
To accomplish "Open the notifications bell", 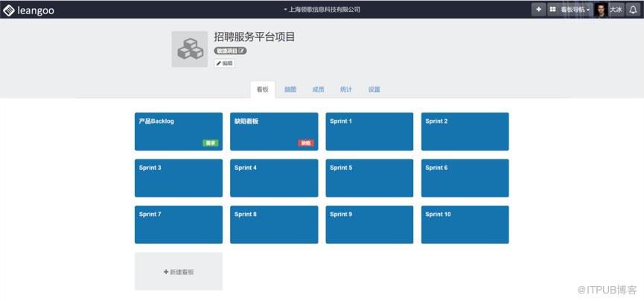I will pos(634,10).
